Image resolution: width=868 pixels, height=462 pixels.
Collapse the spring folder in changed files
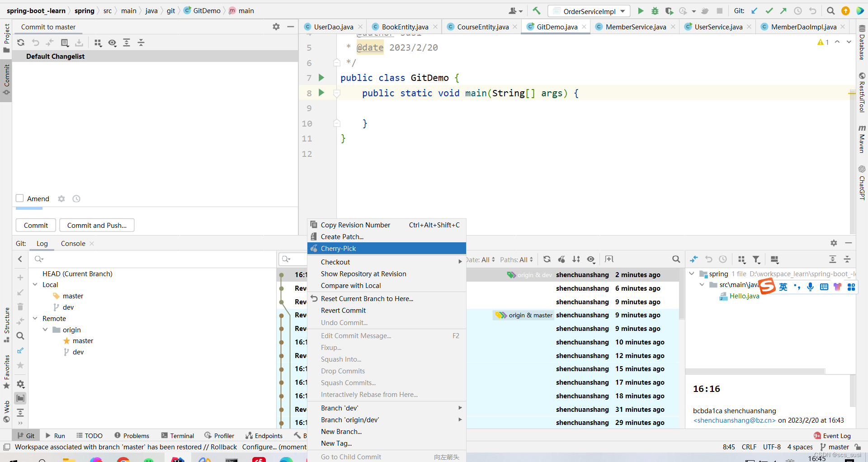point(692,273)
